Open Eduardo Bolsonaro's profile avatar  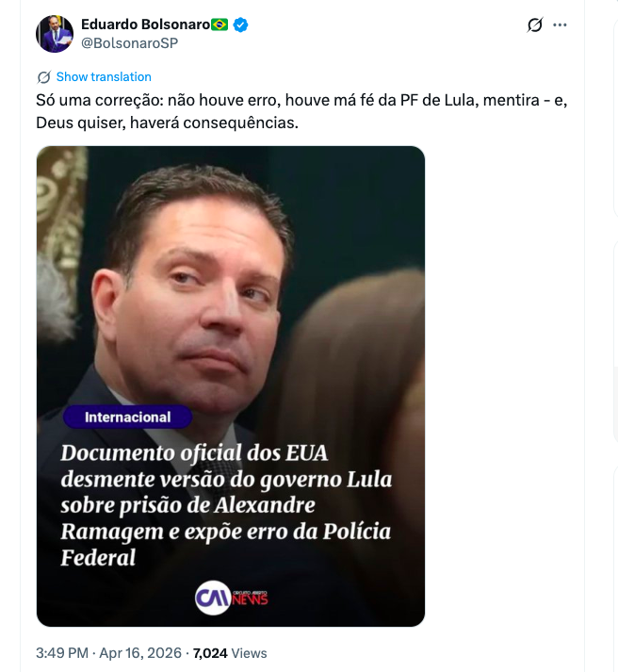[55, 34]
